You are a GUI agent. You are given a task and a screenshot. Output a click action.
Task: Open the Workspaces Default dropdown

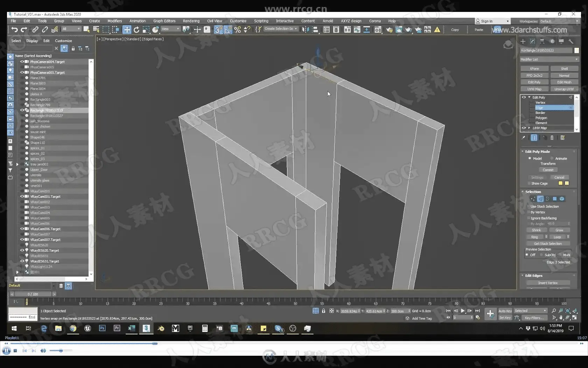click(559, 21)
